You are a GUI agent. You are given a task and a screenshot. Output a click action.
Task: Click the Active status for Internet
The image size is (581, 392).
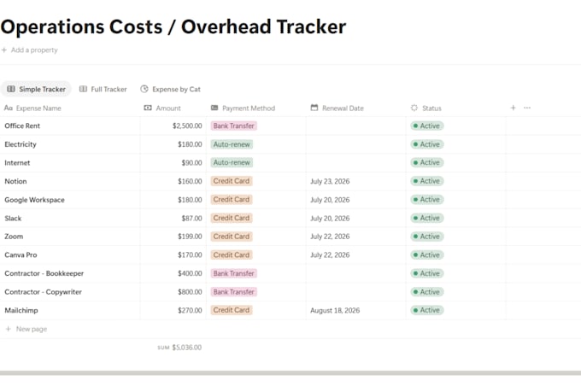coord(427,162)
